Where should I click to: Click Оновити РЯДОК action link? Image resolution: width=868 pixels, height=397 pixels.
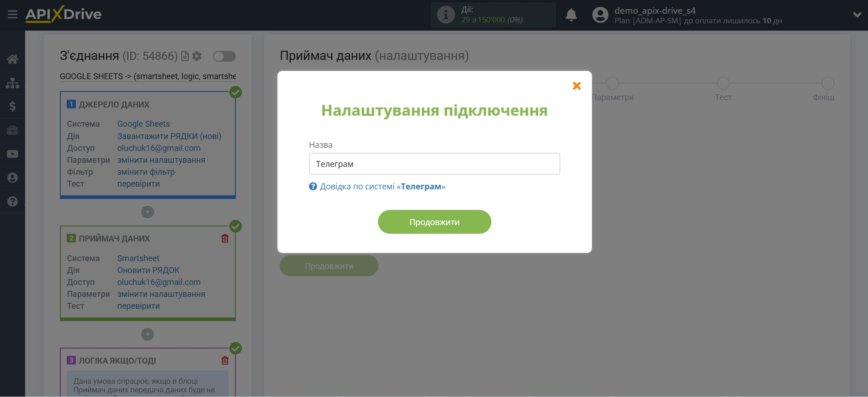pos(148,270)
